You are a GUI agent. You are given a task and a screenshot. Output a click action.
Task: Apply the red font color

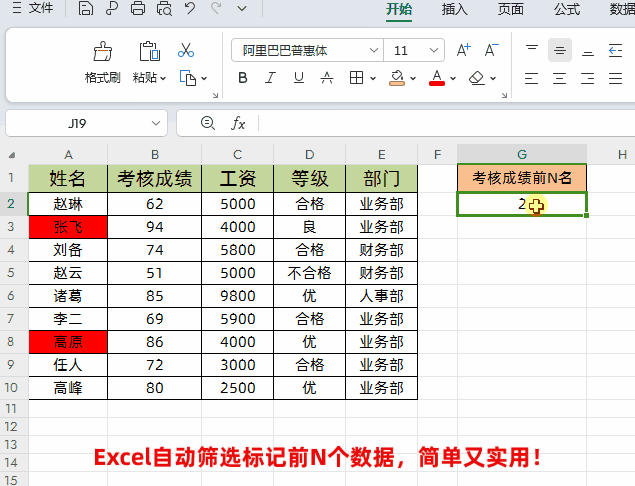point(437,78)
